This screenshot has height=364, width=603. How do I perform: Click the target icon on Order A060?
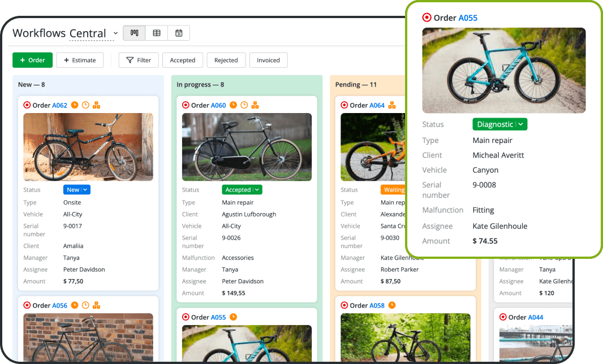pos(186,105)
